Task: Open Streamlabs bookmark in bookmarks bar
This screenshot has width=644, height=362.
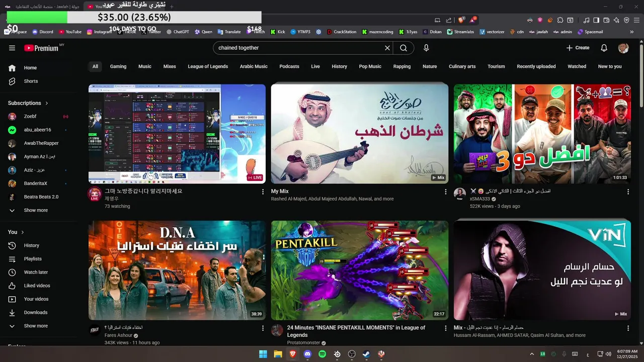Action: (460, 32)
